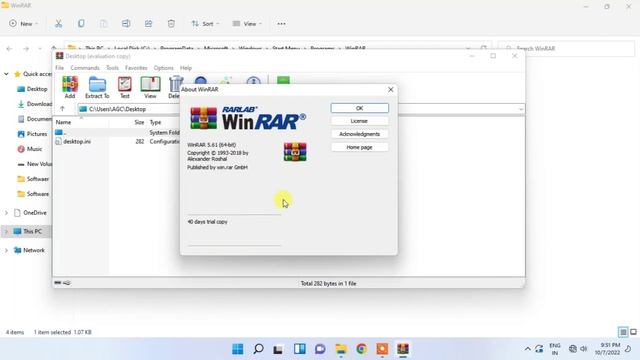This screenshot has width=640, height=360.
Task: Click the Extract To toolbar icon
Action: [x=97, y=87]
